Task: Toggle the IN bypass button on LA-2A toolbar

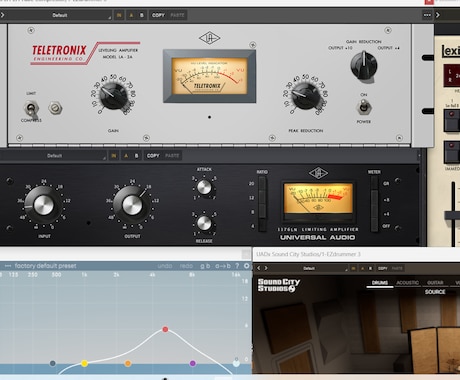Action: (x=119, y=15)
